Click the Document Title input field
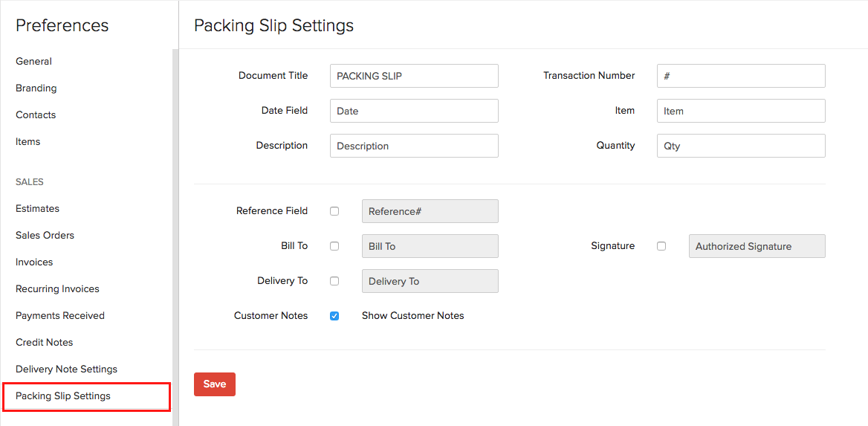Screen dimensions: 868x426 (x=414, y=76)
